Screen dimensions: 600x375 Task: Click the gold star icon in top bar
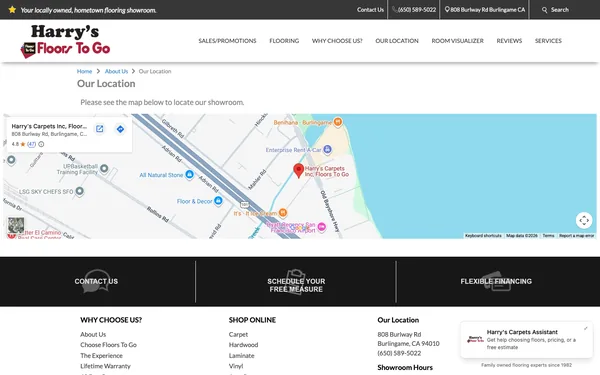12,10
